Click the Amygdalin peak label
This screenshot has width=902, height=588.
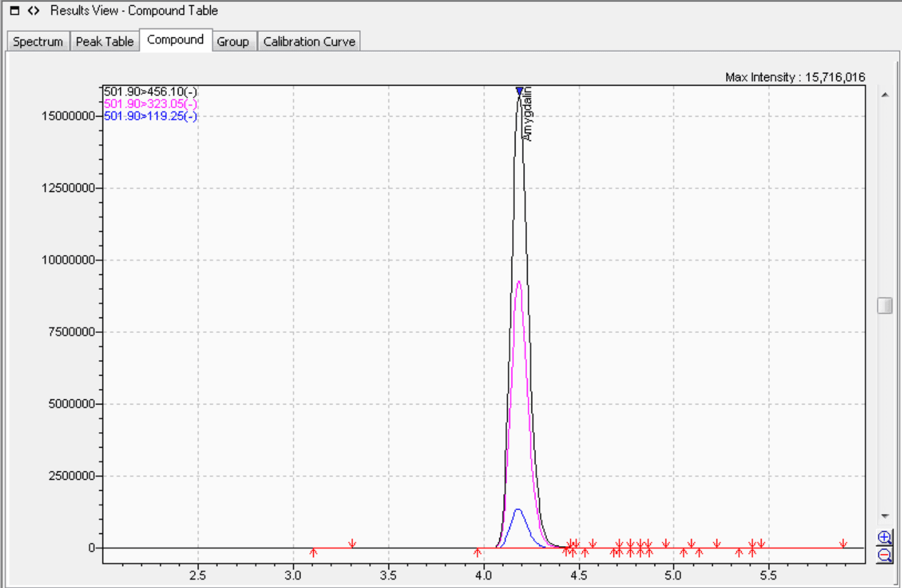tap(527, 113)
